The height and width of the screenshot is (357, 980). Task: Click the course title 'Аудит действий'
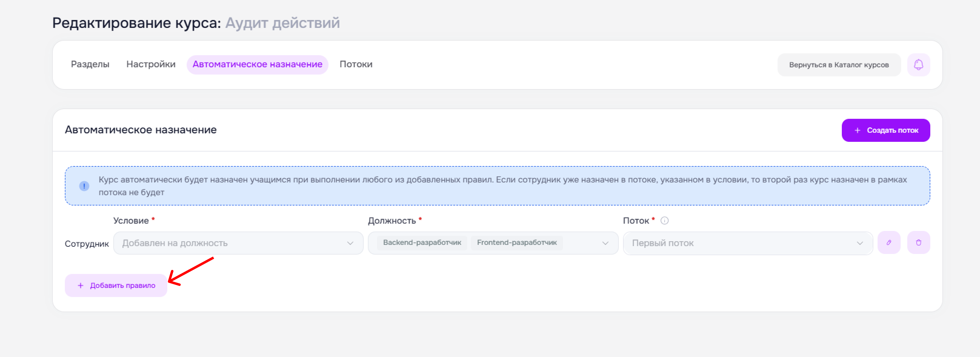282,23
